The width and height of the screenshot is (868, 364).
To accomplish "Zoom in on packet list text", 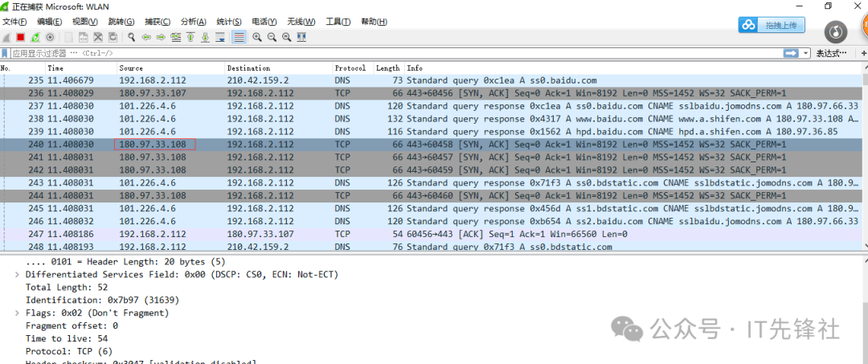I will [257, 37].
